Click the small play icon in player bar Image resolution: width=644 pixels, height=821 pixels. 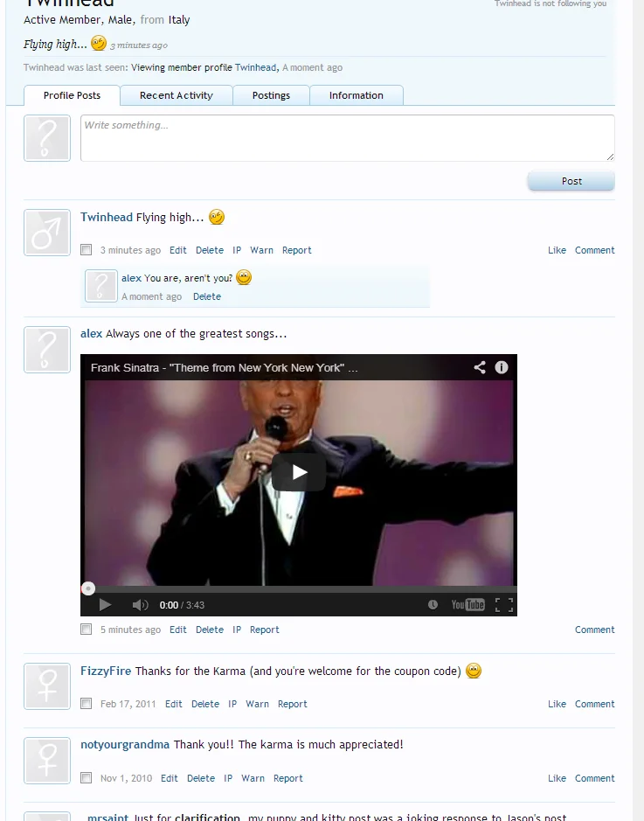point(105,605)
